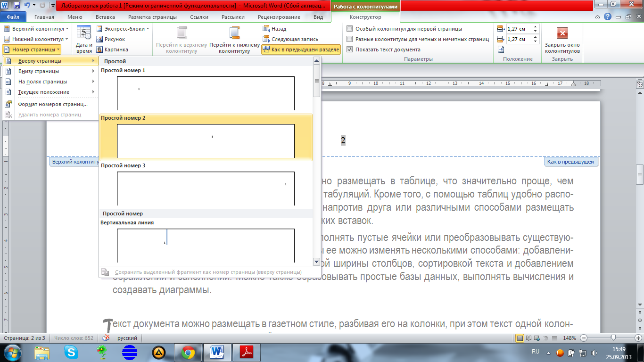Click Save icon in Quick Access Toolbar
The height and width of the screenshot is (362, 644).
pyautogui.click(x=17, y=6)
